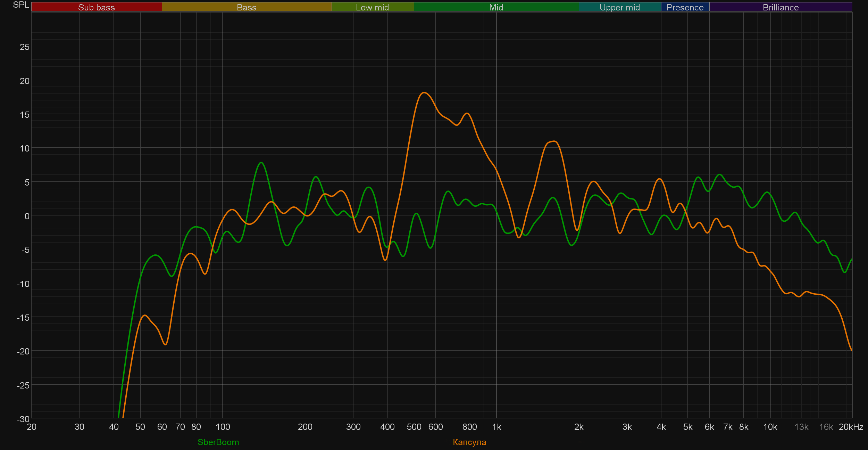Click the 0 dB level axis label
The height and width of the screenshot is (450, 868).
[x=27, y=216]
